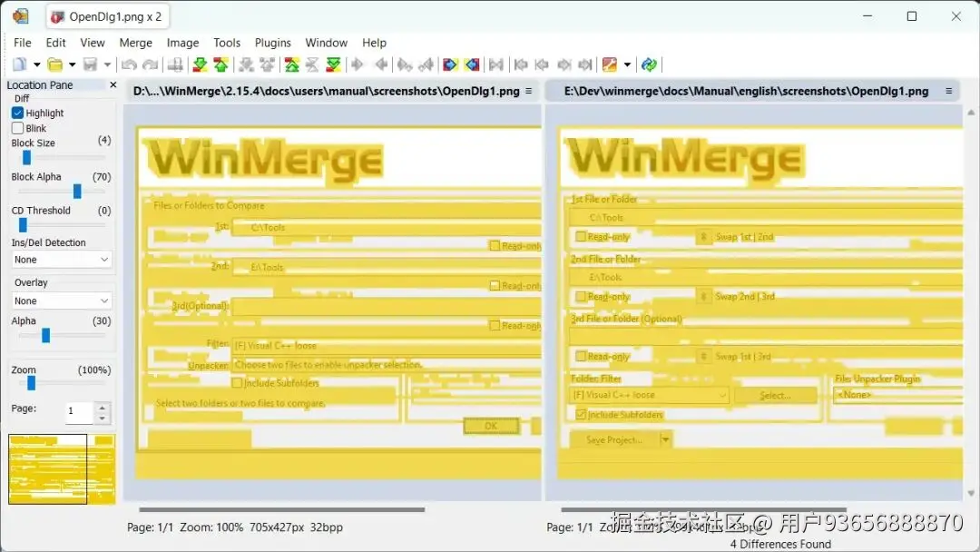Viewport: 980px width, 552px height.
Task: Expand the Save dropdown arrow
Action: point(107,64)
